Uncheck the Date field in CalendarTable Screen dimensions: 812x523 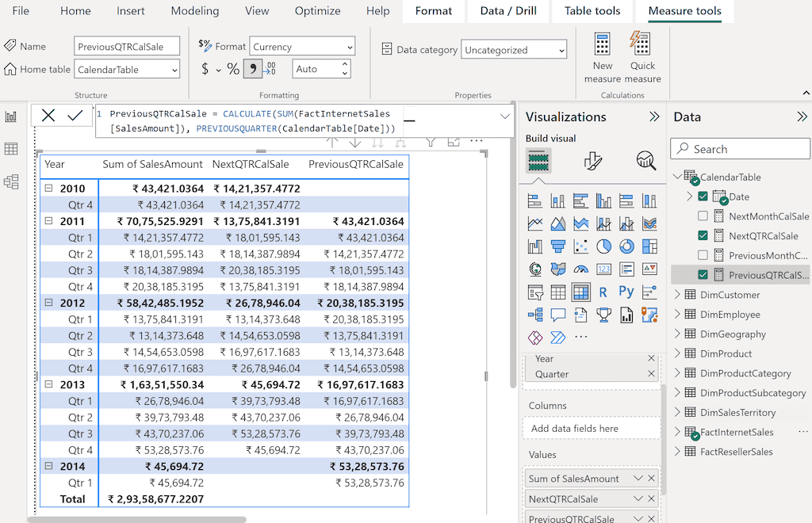(701, 196)
